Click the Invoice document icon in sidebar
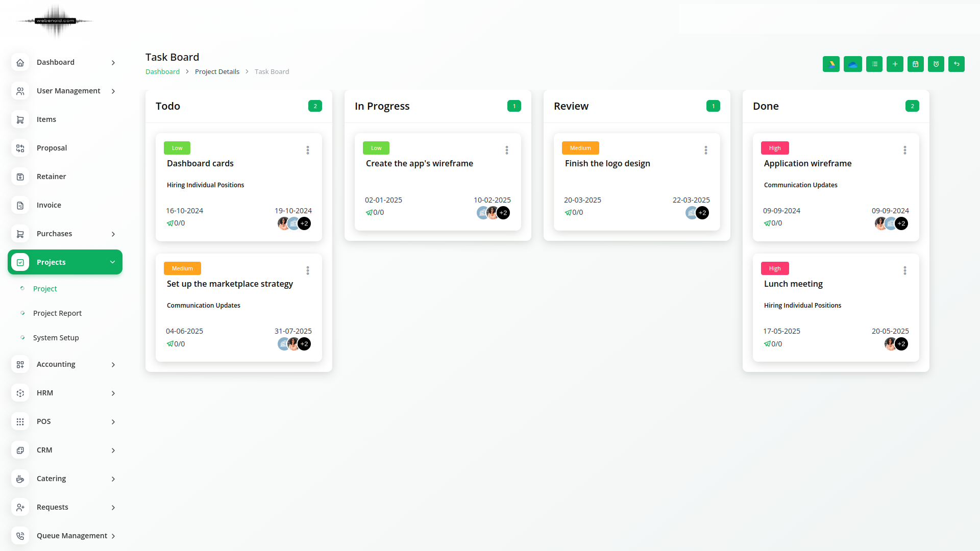980x551 pixels. [20, 205]
